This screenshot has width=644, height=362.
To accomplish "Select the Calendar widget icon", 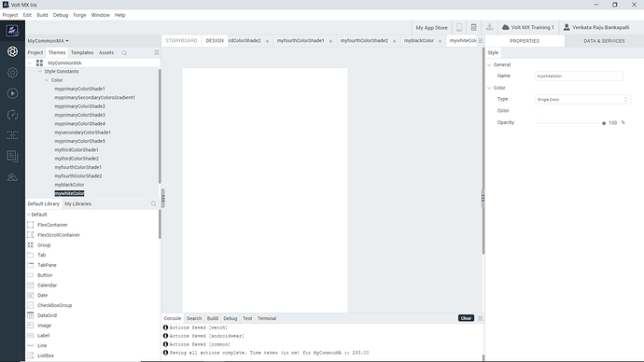I will (31, 285).
